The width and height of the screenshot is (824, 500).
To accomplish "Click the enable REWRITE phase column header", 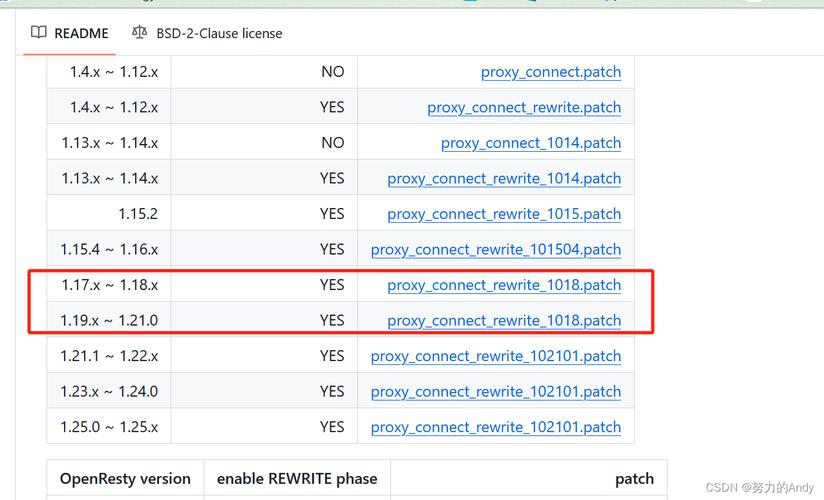I will click(x=297, y=479).
